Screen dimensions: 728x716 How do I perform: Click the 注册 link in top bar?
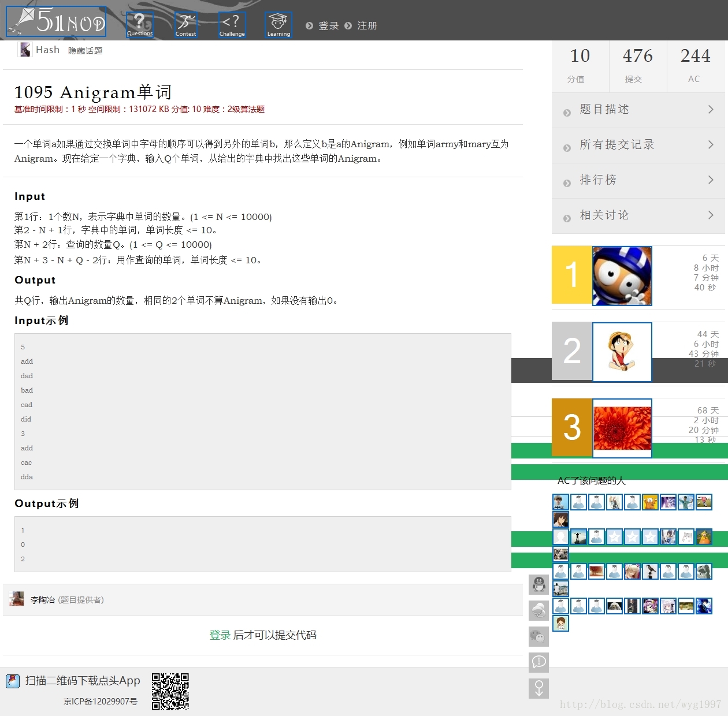(367, 26)
